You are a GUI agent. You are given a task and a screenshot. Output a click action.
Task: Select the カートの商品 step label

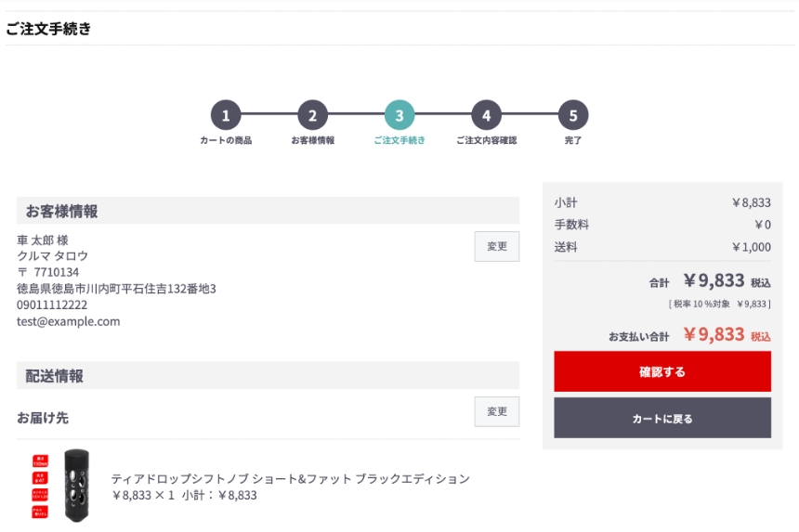226,140
